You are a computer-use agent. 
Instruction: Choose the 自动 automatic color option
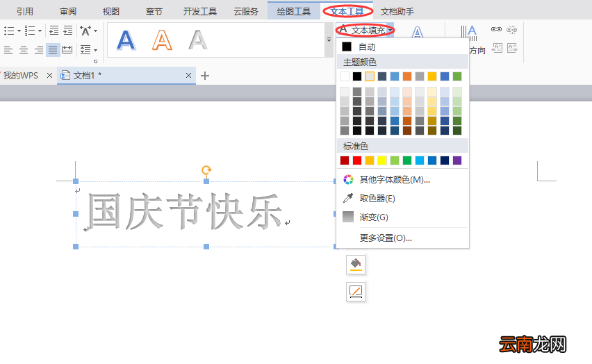[402, 47]
